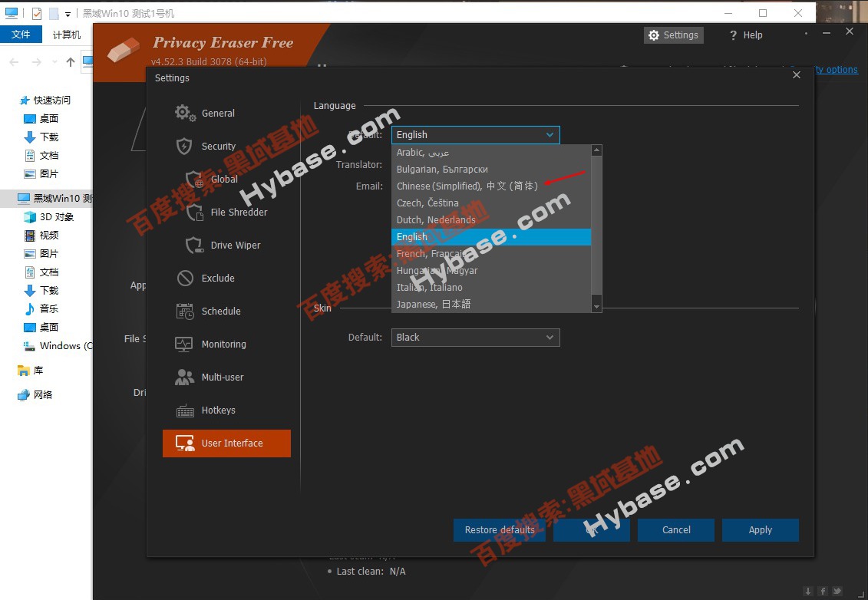Click Privacy Eraser logo eraser icon
The height and width of the screenshot is (600, 868).
coord(124,50)
